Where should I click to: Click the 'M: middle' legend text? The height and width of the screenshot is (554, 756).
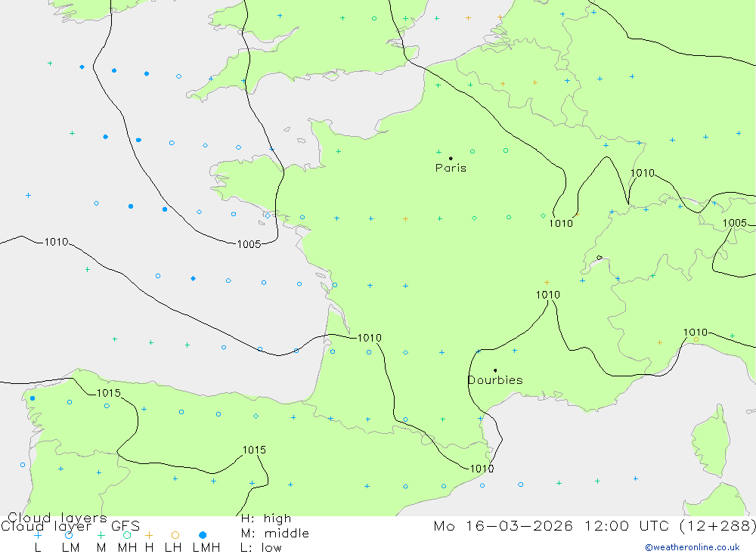(x=275, y=534)
